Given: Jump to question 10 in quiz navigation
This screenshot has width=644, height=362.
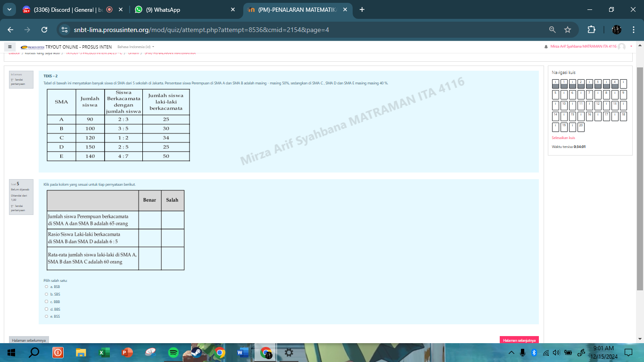Looking at the screenshot, I should click(564, 106).
